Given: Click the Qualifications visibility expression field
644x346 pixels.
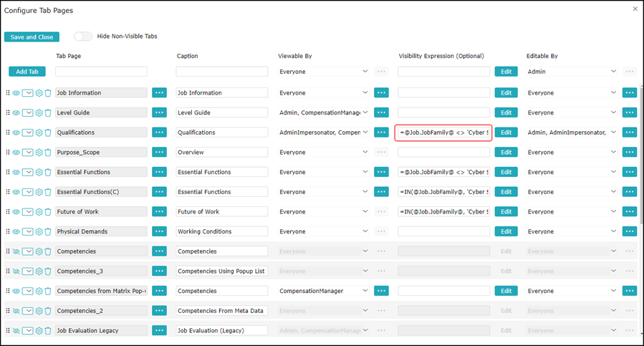Looking at the screenshot, I should 443,133.
